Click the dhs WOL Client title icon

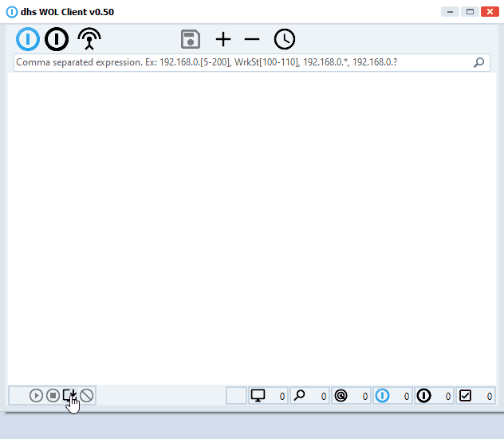coord(12,12)
